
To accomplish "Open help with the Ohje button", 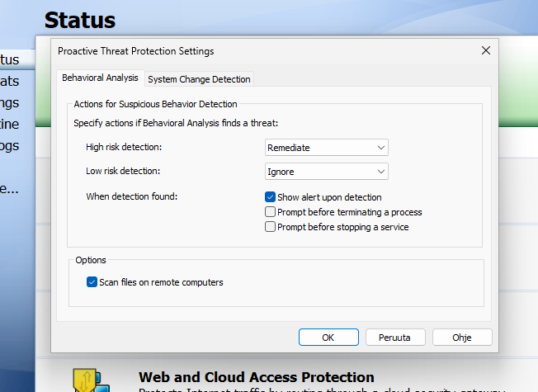I will (462, 337).
